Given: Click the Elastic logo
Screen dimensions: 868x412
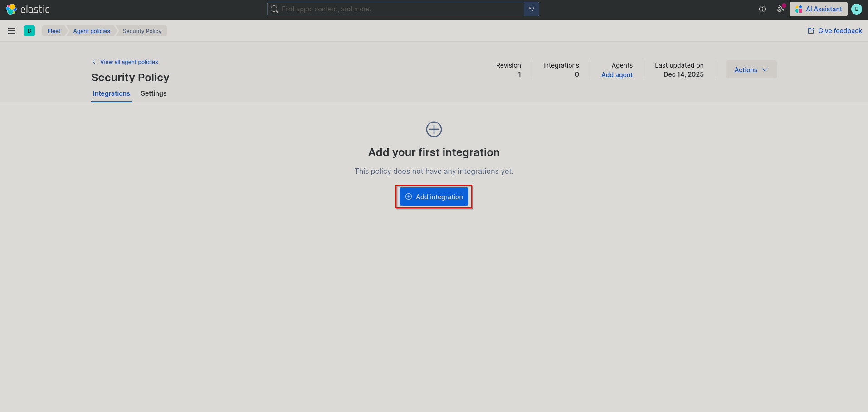Looking at the screenshot, I should [28, 9].
